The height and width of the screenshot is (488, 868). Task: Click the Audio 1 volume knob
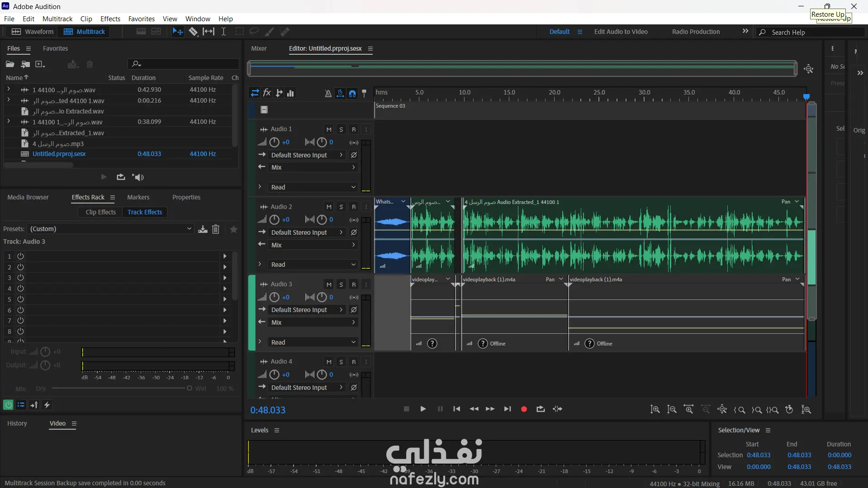[275, 142]
